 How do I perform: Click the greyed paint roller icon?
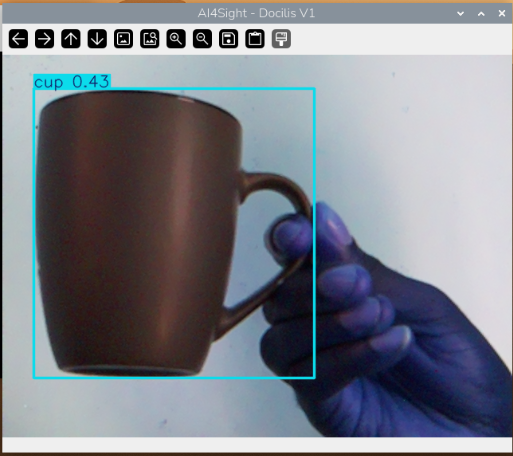tap(281, 39)
